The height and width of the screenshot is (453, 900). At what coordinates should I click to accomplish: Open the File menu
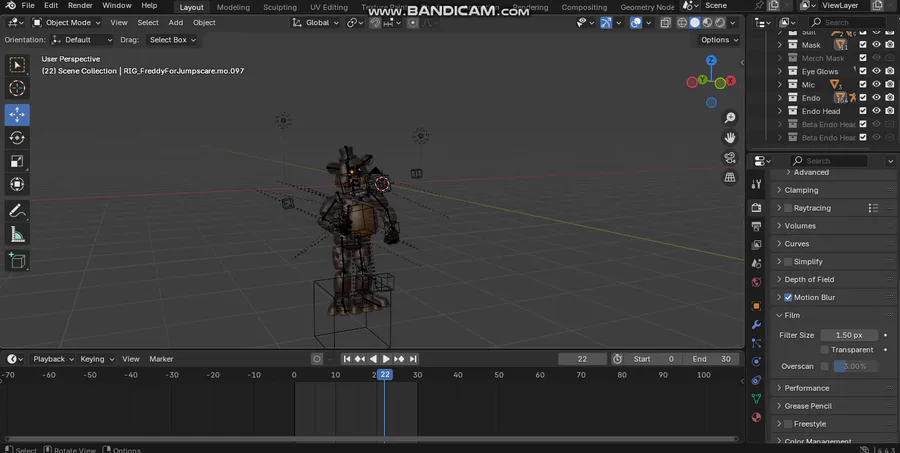coord(28,6)
